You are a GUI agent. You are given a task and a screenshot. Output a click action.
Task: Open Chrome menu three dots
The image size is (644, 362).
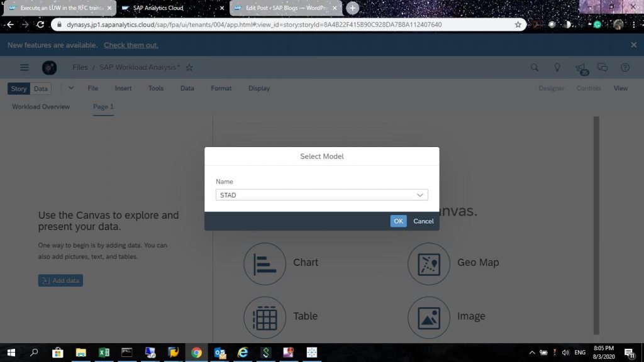[x=634, y=25]
